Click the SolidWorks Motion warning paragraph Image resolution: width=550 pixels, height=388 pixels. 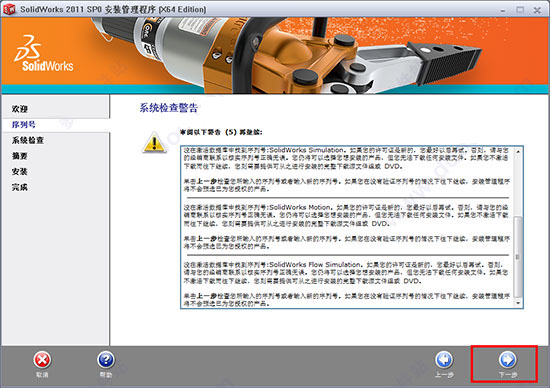(x=346, y=215)
